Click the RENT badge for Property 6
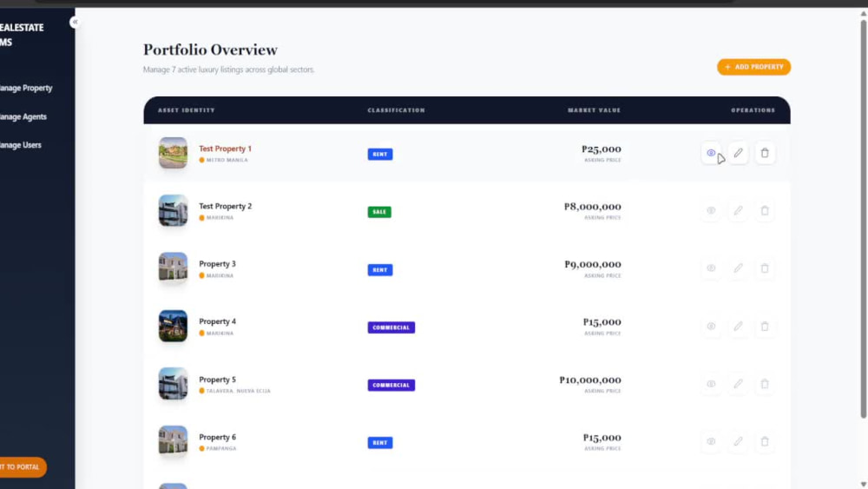868x489 pixels. point(380,442)
